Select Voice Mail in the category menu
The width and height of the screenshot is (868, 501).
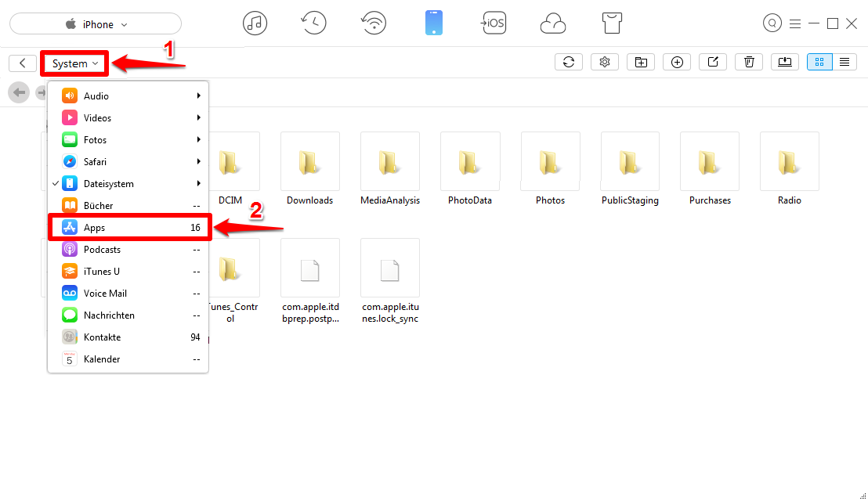(x=128, y=293)
